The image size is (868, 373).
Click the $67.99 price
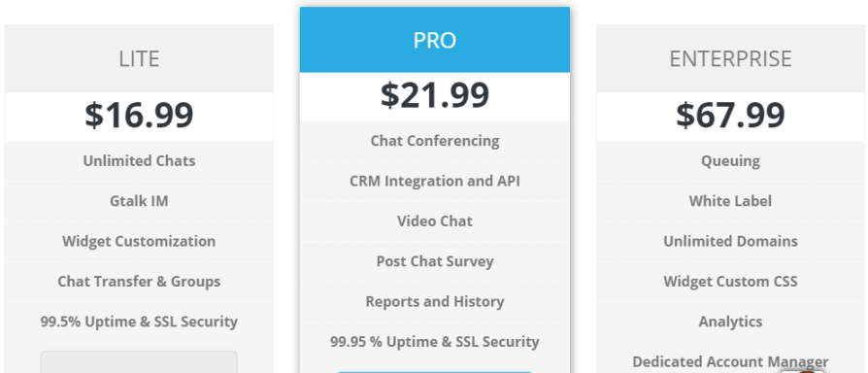click(x=730, y=116)
